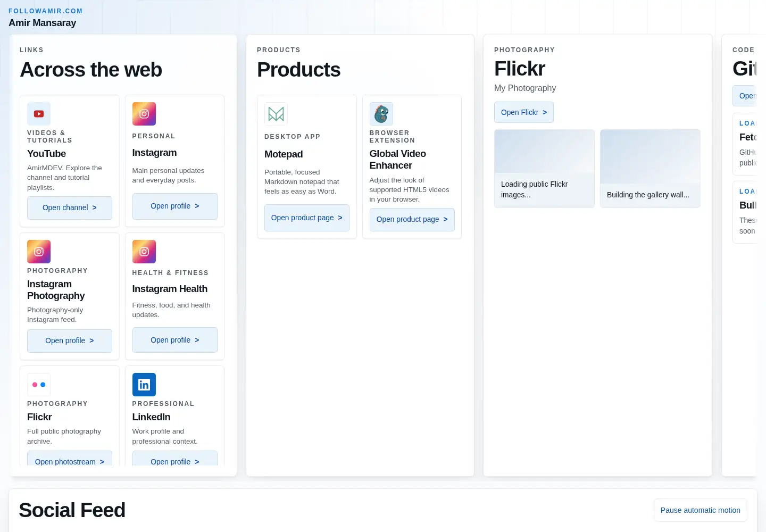This screenshot has height=532, width=766.
Task: Click the BROWSER EXTENSION label
Action: pyautogui.click(x=393, y=137)
